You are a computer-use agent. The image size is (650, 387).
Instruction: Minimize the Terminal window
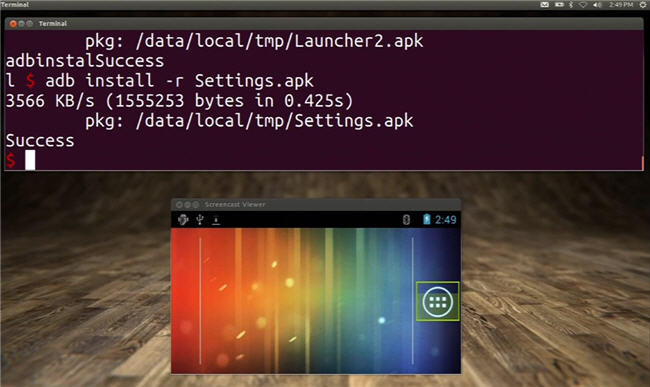[x=21, y=24]
